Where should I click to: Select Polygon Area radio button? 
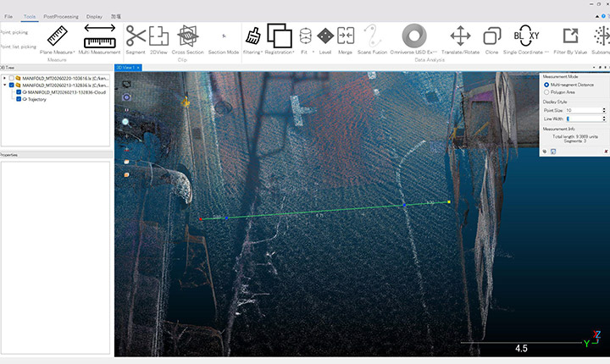click(x=546, y=92)
